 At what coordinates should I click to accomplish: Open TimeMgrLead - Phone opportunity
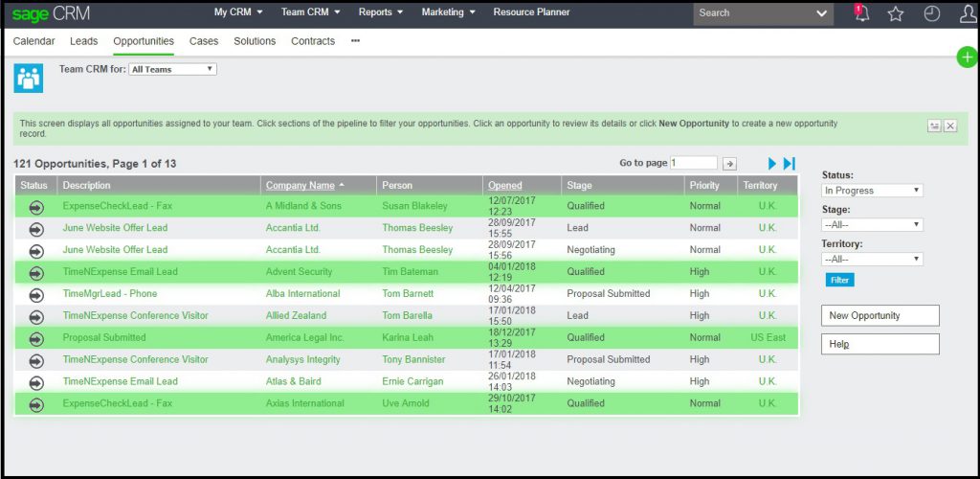click(110, 293)
